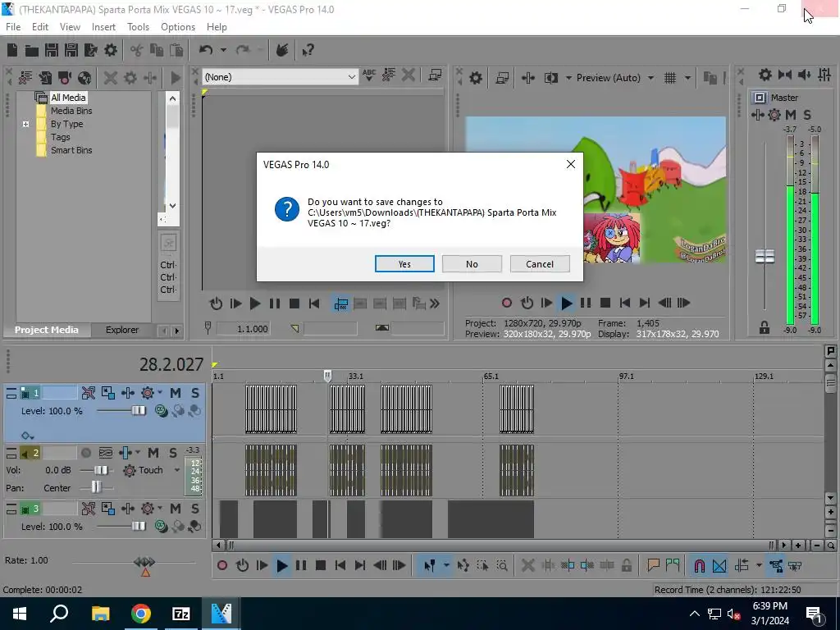This screenshot has width=840, height=630.
Task: Open the Insert menu
Action: (103, 27)
